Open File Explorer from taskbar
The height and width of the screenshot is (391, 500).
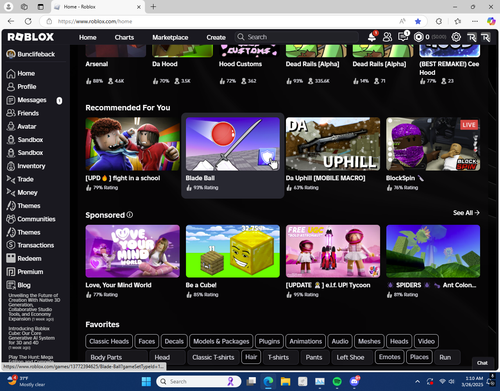click(285, 381)
